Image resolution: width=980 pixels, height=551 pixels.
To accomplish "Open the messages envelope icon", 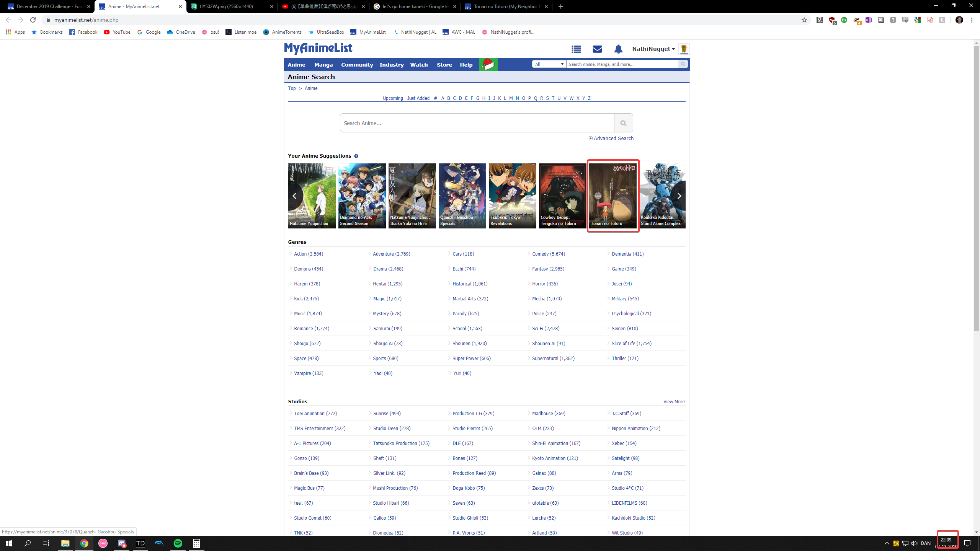I will tap(597, 49).
